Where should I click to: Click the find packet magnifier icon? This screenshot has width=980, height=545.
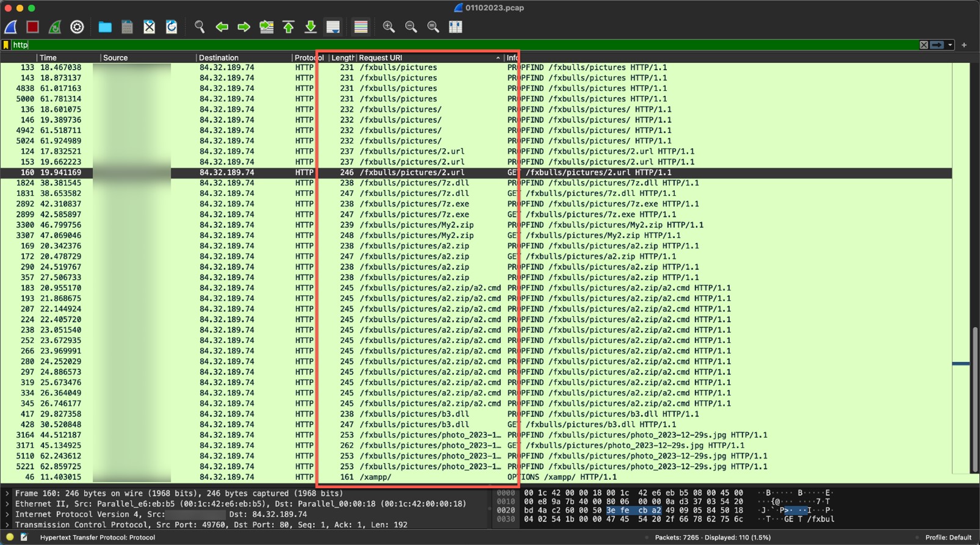click(200, 27)
